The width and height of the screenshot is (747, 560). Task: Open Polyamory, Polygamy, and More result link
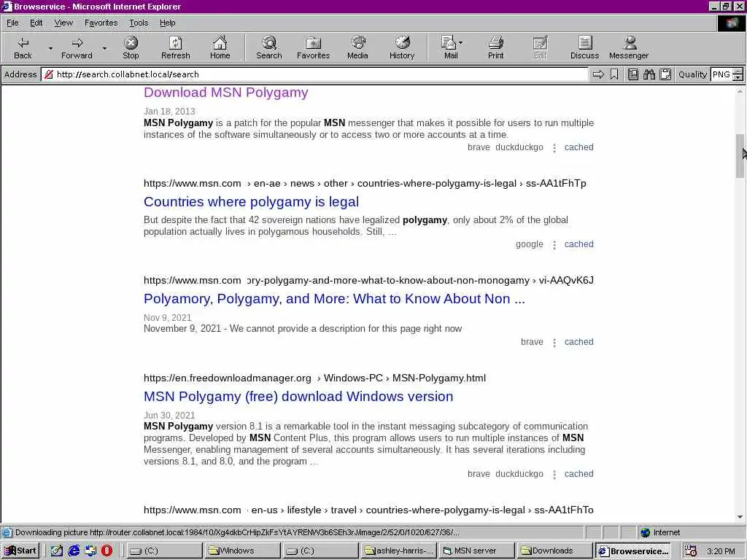click(334, 299)
